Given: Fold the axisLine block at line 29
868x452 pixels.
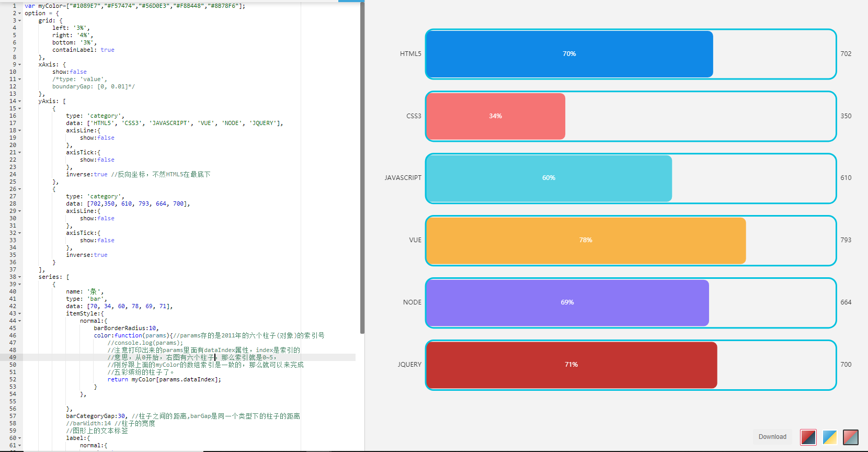Looking at the screenshot, I should [x=20, y=211].
